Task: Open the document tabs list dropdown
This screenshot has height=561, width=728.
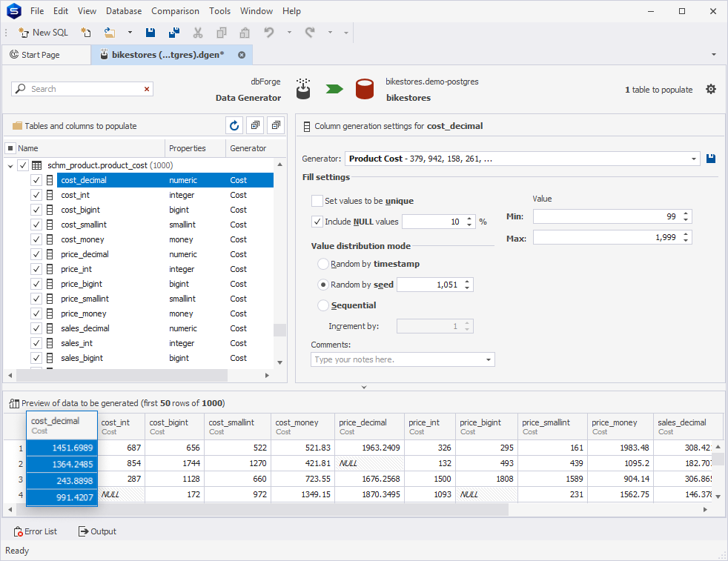Action: 714,55
